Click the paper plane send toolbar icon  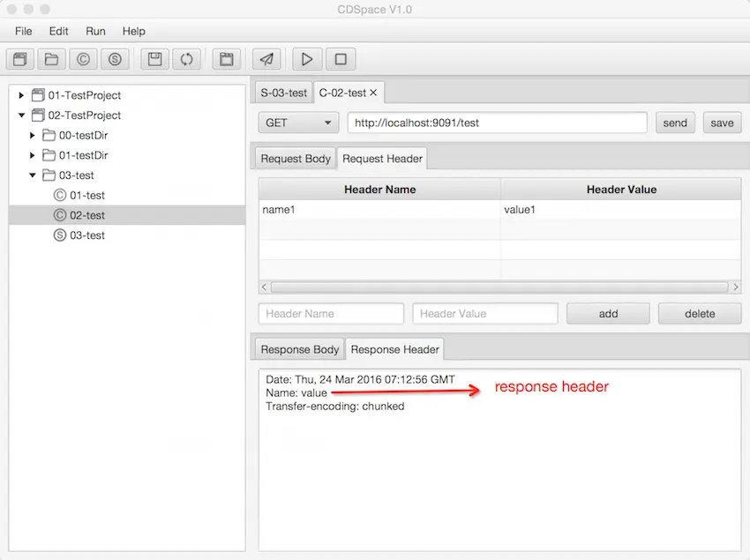(x=266, y=59)
